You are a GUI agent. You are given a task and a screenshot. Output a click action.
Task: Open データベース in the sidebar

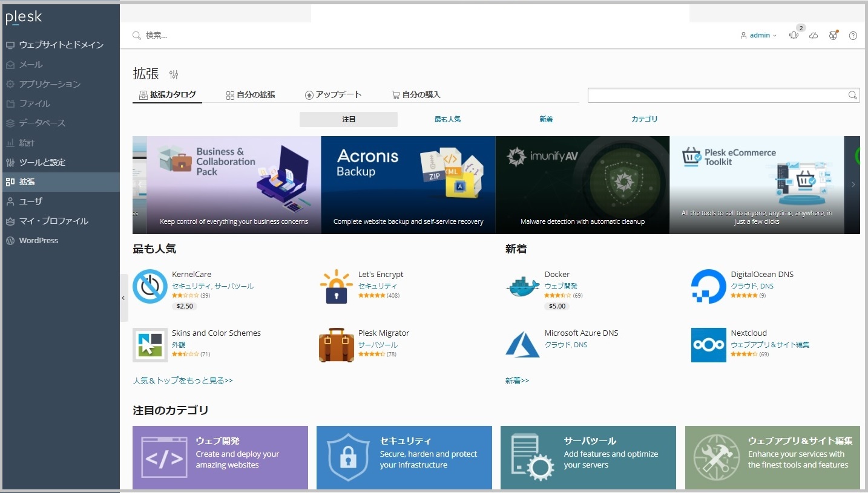(61, 123)
